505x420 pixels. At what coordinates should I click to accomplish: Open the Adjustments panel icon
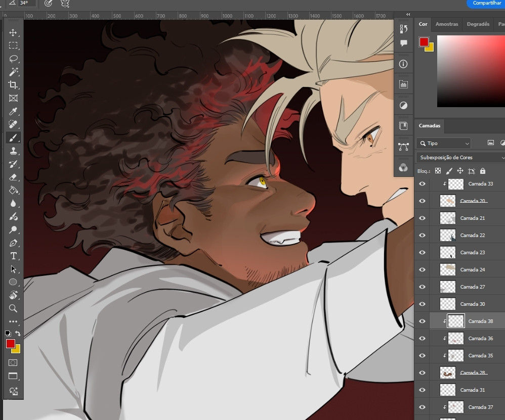tap(403, 106)
